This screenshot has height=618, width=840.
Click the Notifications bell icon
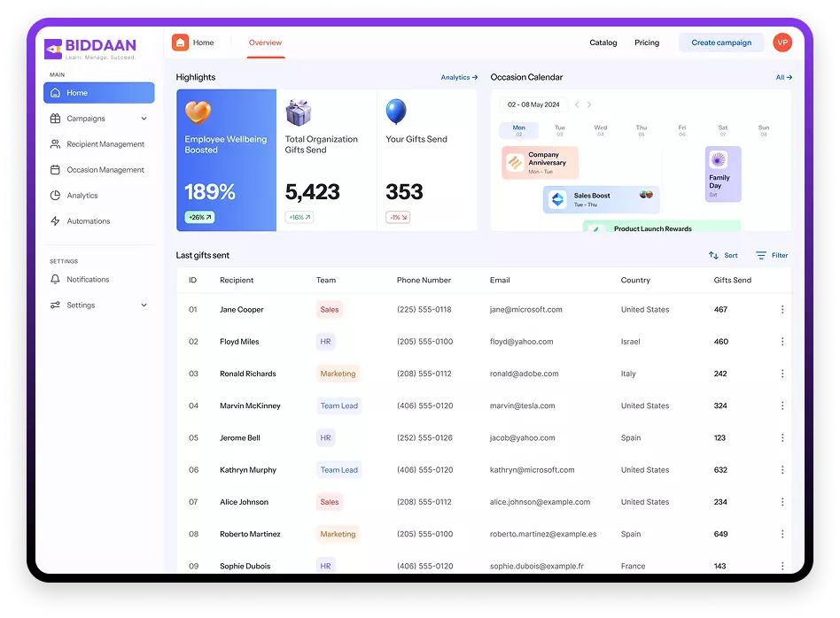pos(55,279)
